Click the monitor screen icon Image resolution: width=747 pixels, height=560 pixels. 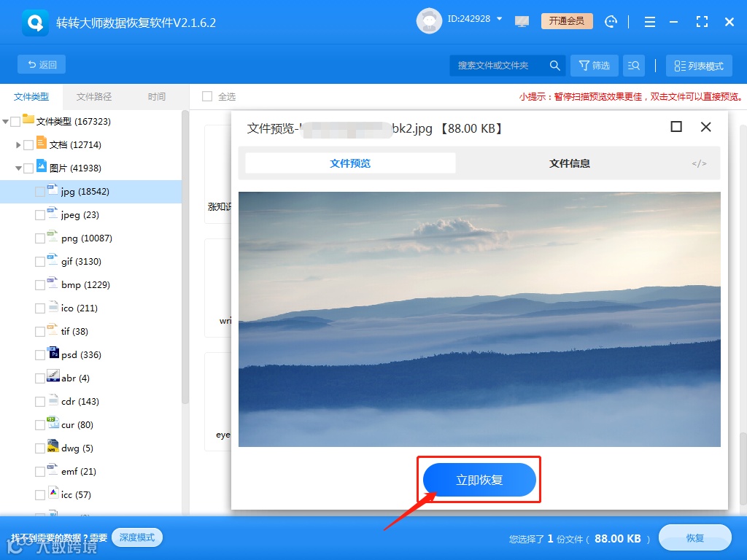pos(522,21)
